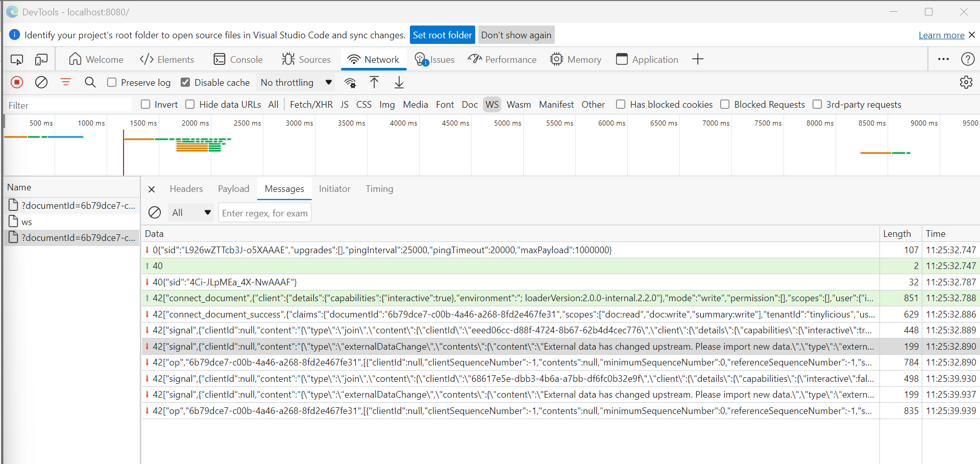Uncheck Preserve log
This screenshot has width=980, height=464.
coord(111,82)
